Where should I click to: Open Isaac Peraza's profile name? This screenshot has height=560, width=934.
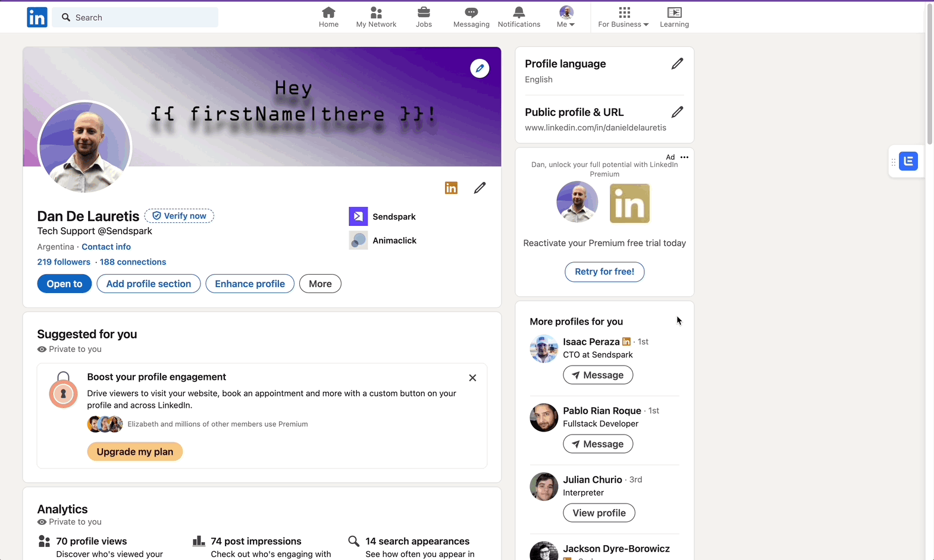point(591,342)
